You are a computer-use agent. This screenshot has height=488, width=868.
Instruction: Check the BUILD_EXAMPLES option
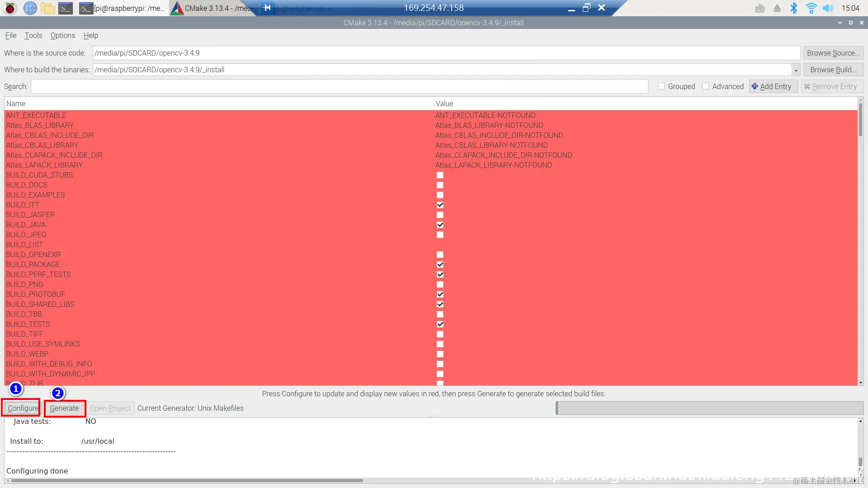point(440,195)
